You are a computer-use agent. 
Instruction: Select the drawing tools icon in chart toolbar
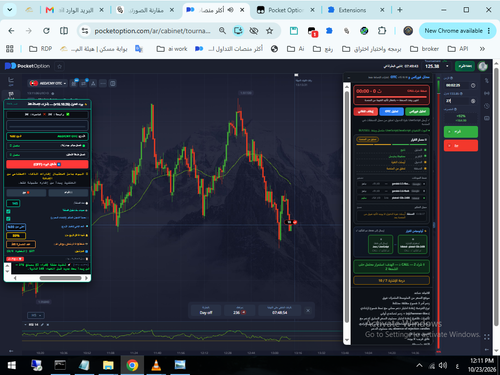pyautogui.click(x=93, y=83)
